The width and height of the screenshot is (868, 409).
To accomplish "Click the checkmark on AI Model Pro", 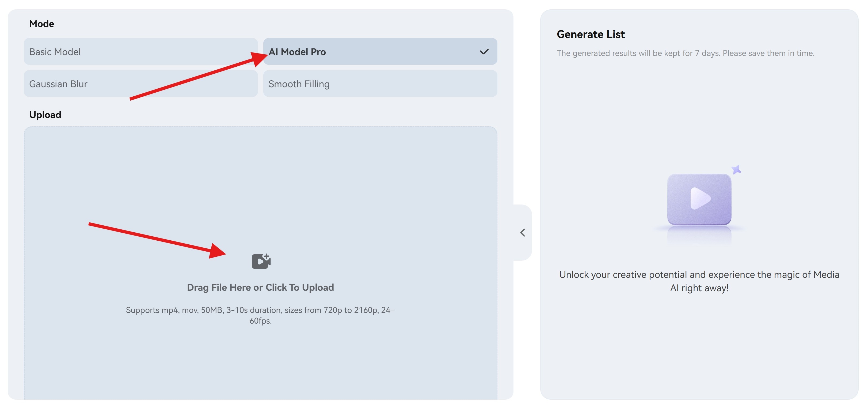I will (x=484, y=52).
